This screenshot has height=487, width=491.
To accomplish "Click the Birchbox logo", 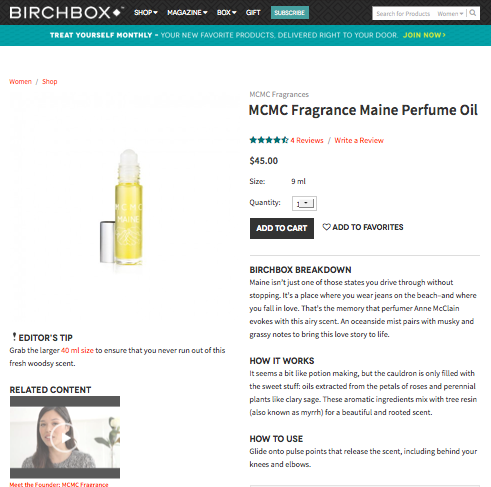I will 65,13.
